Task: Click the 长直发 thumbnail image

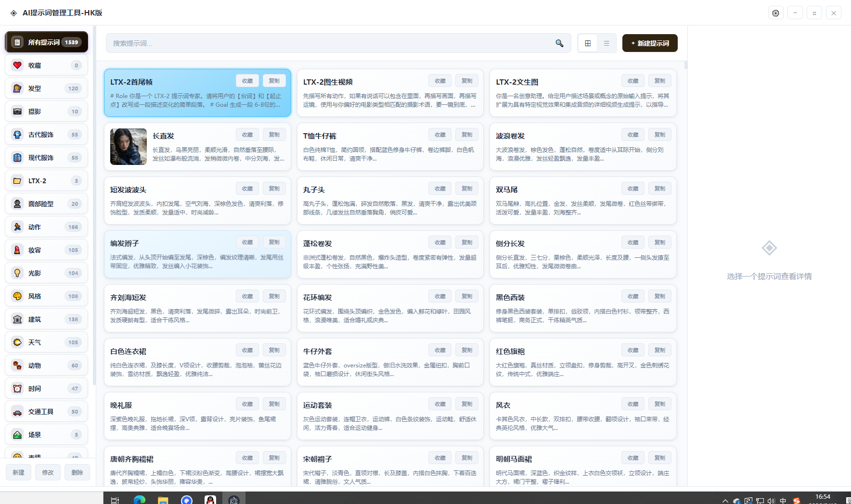Action: (x=129, y=147)
